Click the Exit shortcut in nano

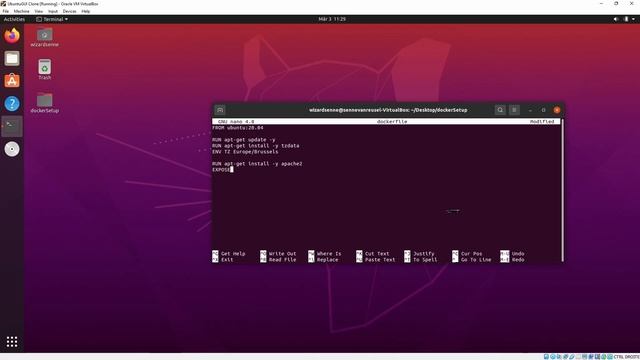coord(223,260)
